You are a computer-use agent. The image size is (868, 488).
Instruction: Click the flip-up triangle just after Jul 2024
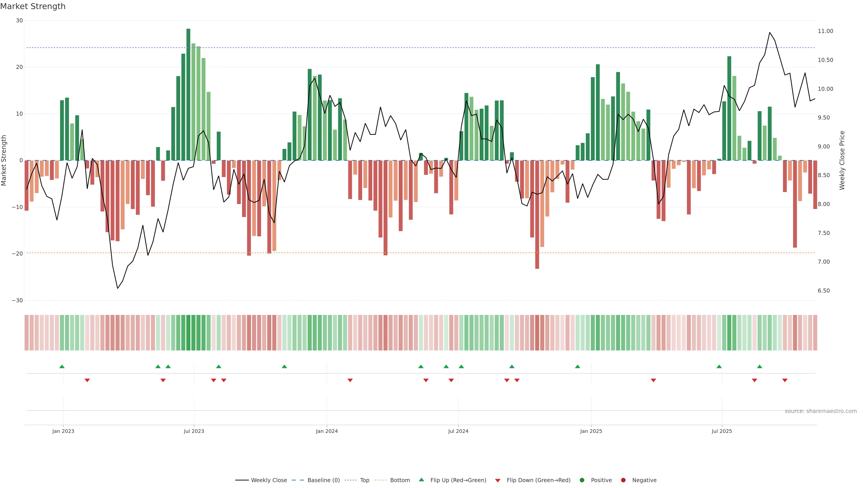point(461,366)
